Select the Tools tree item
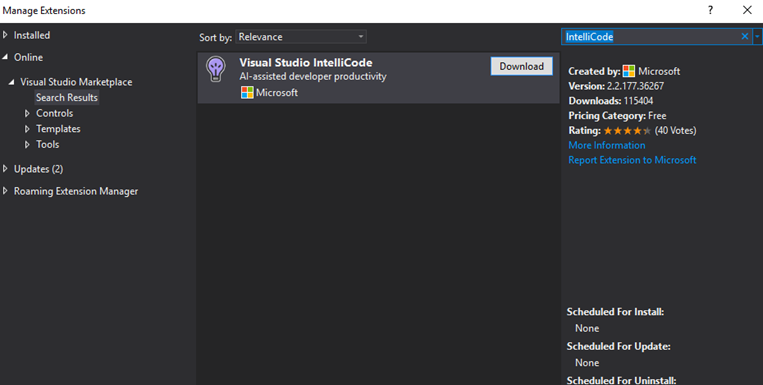Viewport: 763px width, 385px height. pyautogui.click(x=48, y=144)
